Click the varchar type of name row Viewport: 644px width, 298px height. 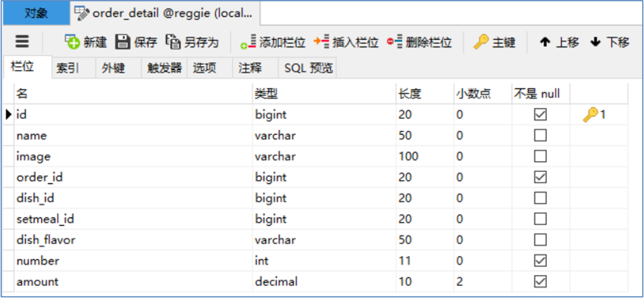(x=324, y=135)
